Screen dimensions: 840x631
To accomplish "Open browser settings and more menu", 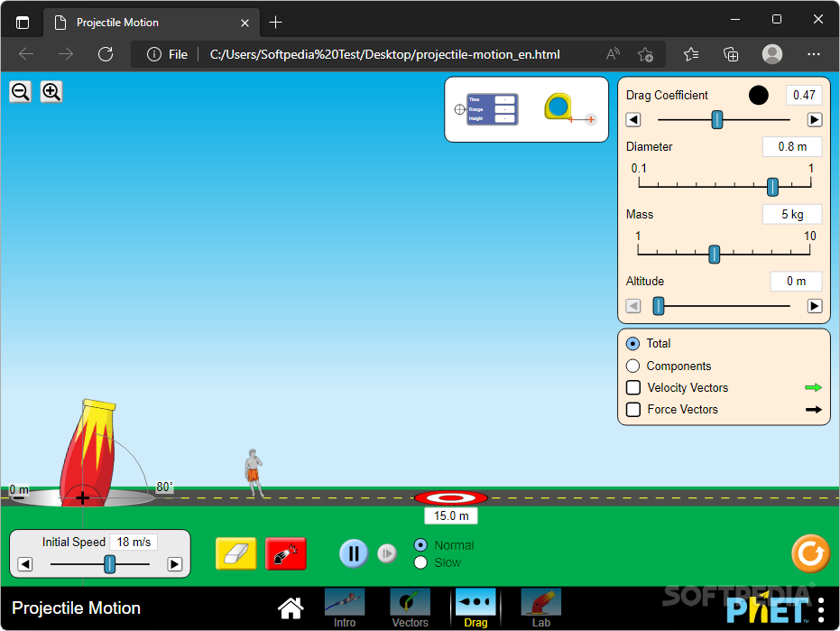I will (813, 54).
